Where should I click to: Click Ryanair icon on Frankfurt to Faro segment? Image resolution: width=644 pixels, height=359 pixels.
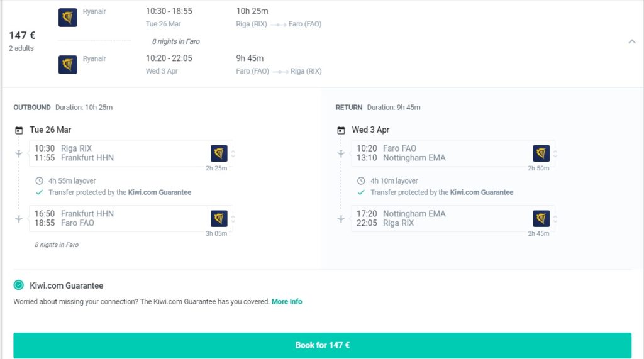pos(219,219)
